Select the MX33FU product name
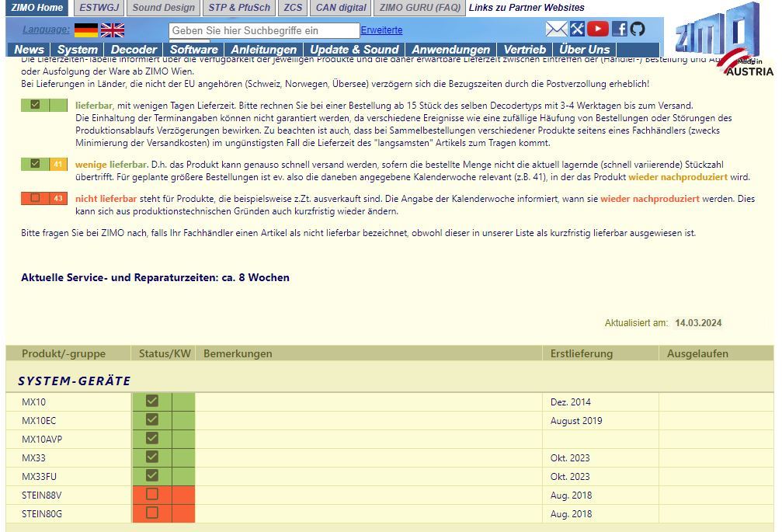 39,477
